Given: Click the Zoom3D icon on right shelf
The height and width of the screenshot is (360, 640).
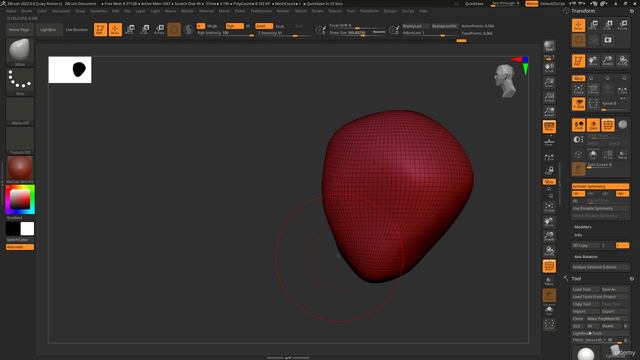Looking at the screenshot, I should [x=549, y=237].
